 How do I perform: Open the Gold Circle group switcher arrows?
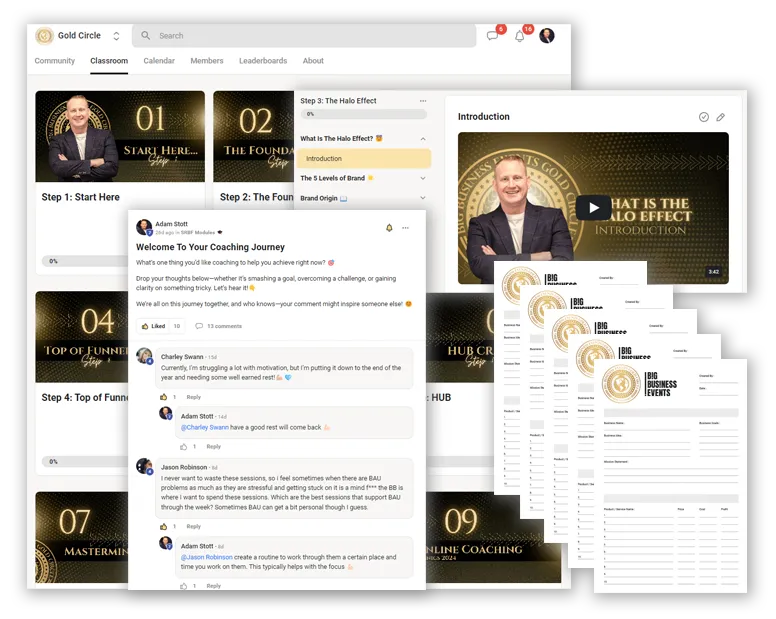pos(116,36)
